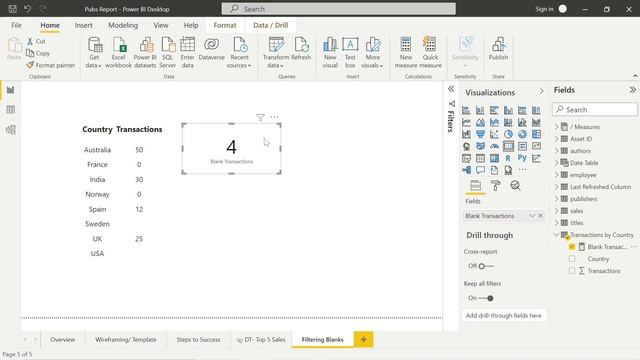The width and height of the screenshot is (640, 360).
Task: Collapse the Fields pane
Action: [x=633, y=90]
